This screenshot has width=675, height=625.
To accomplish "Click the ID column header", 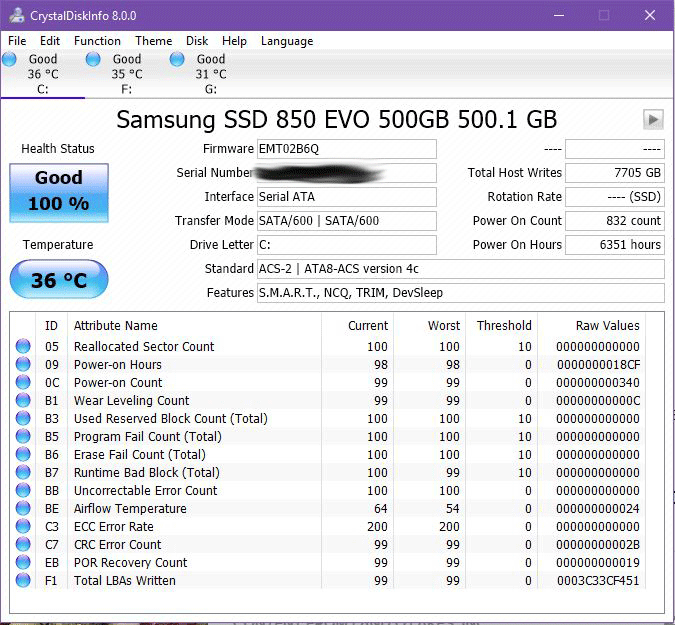I will (x=51, y=326).
